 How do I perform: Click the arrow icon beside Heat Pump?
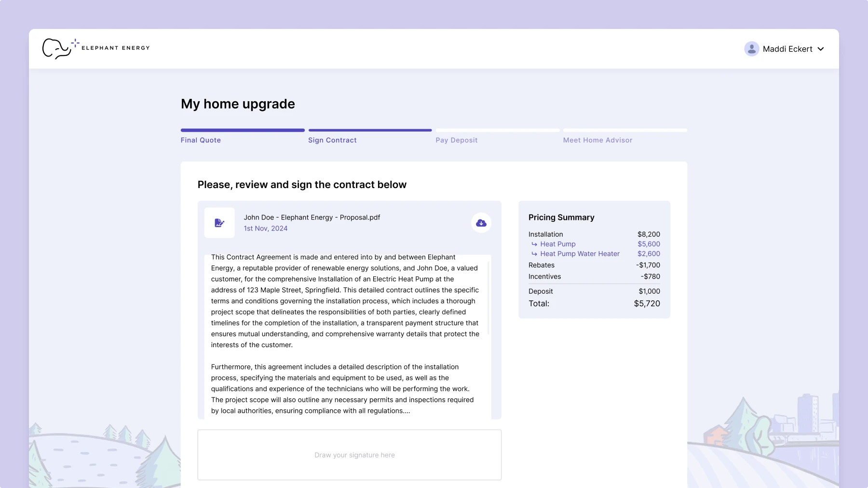point(534,244)
